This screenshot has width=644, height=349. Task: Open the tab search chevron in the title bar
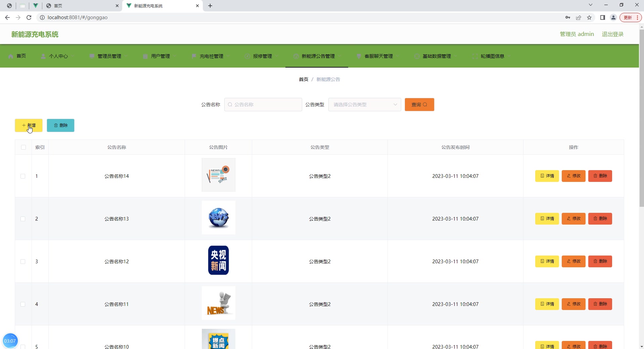click(x=591, y=5)
